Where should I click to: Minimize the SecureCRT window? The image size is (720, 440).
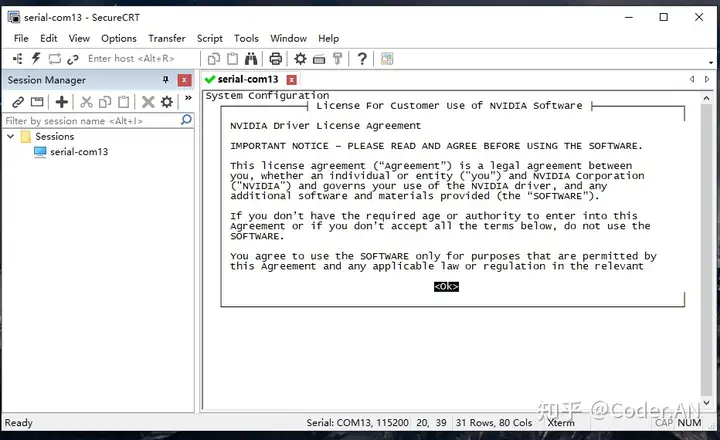coord(629,17)
